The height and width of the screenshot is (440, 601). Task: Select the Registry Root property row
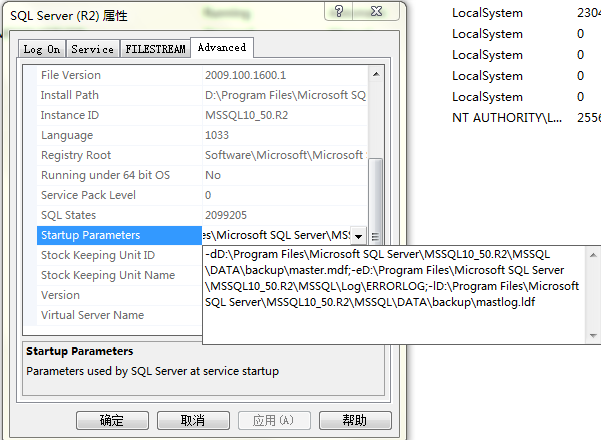pos(202,155)
